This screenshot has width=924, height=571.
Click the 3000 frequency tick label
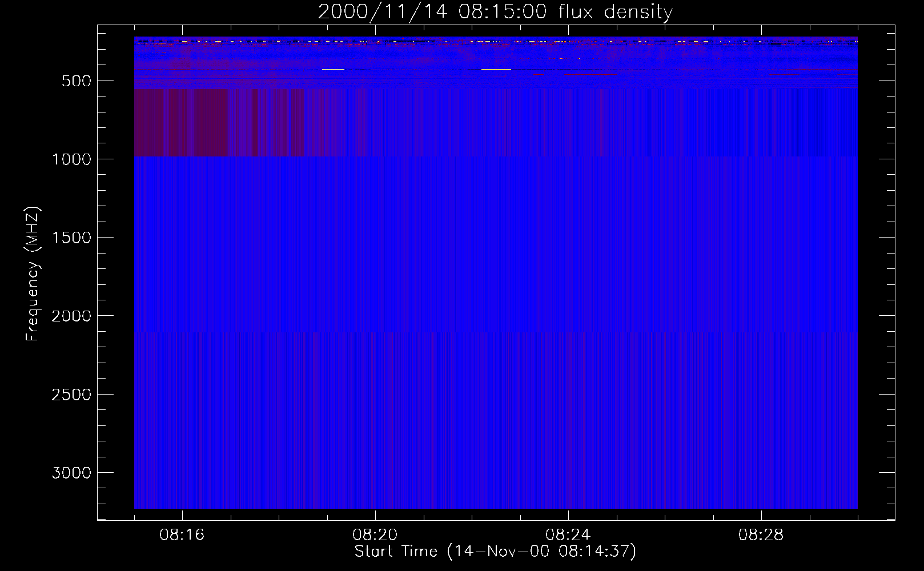tap(71, 473)
